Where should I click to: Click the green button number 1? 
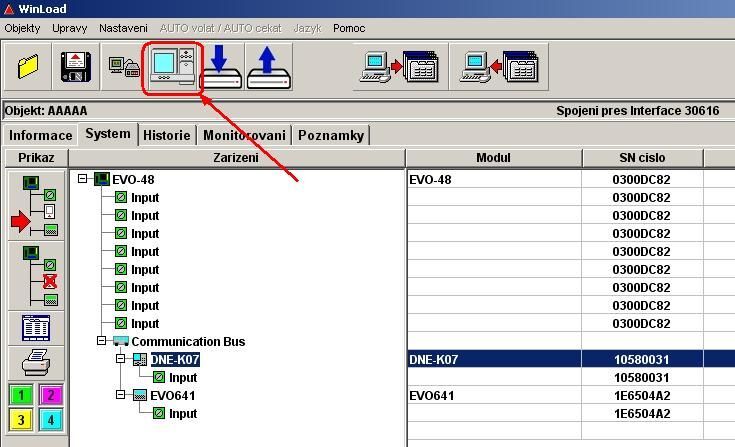(x=22, y=395)
